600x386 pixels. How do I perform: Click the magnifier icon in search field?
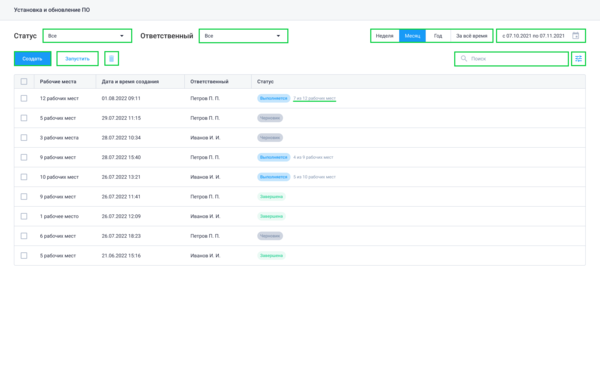point(463,59)
